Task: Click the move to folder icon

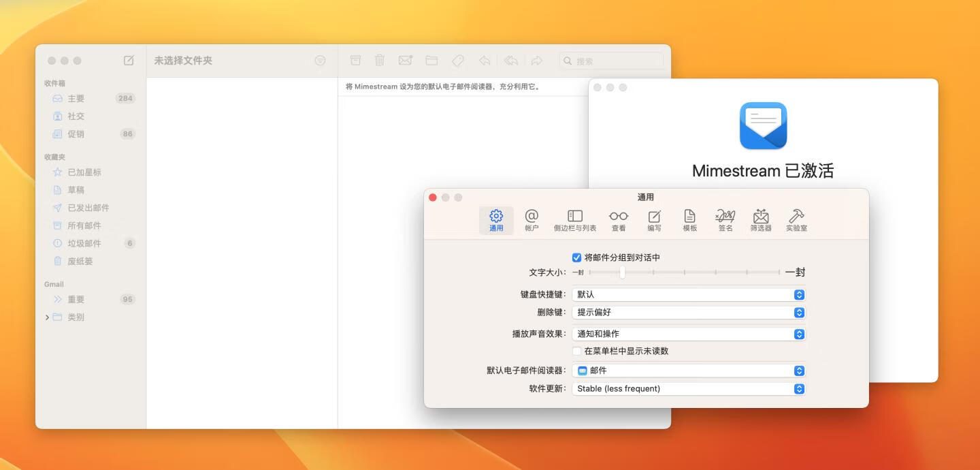Action: [x=431, y=61]
